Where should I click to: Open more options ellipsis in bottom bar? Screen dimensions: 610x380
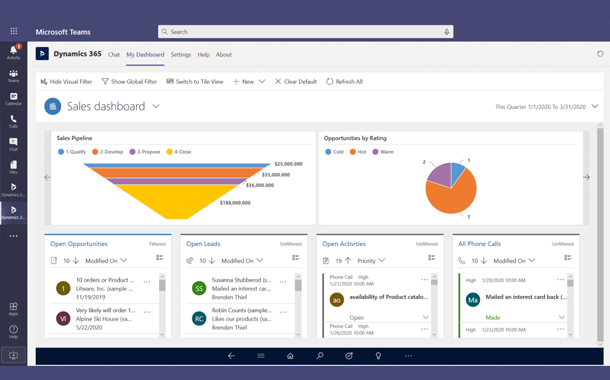point(408,355)
